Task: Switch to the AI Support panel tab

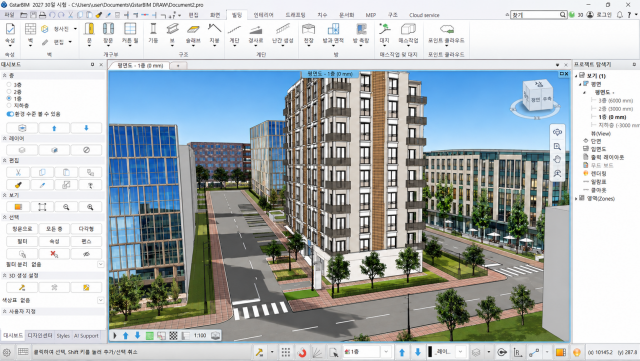Action: 86,336
